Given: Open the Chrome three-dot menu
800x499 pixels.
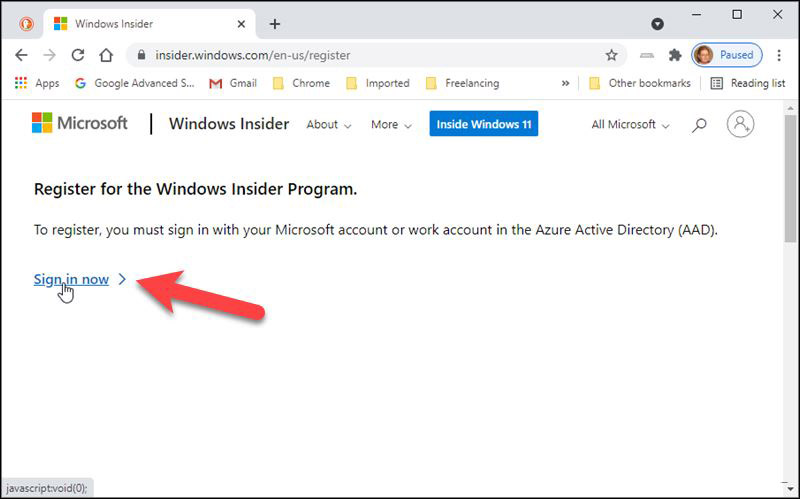Looking at the screenshot, I should click(778, 55).
